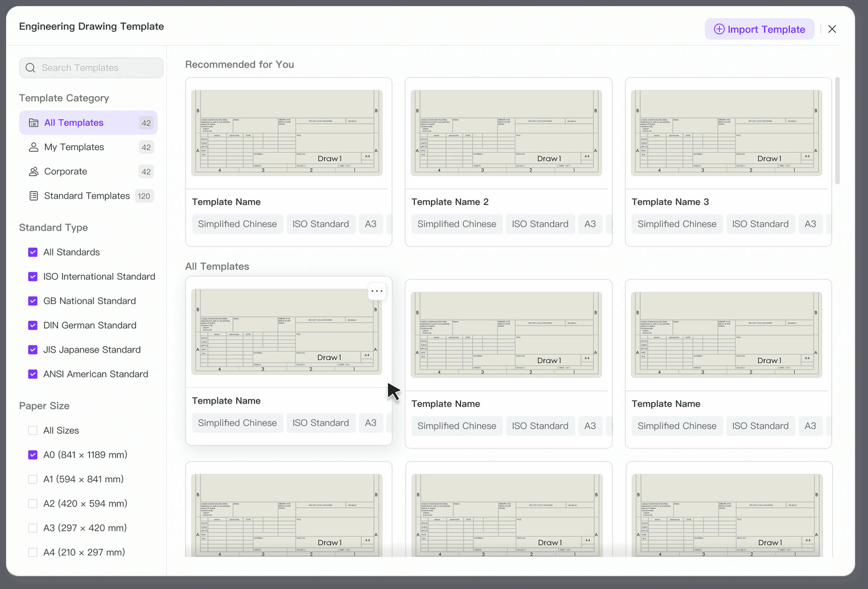Screen dimensions: 868x589
Task: Uncheck the All Standards checkbox
Action: (x=33, y=252)
